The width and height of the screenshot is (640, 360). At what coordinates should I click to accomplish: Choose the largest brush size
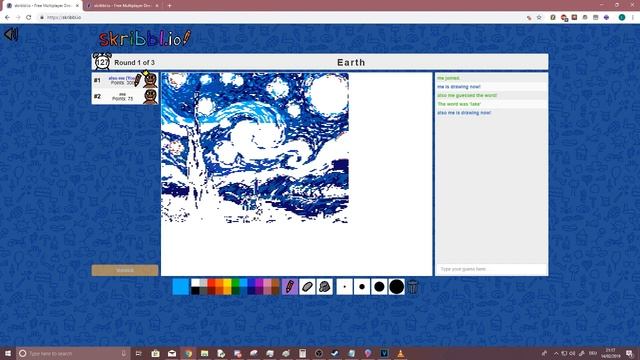point(396,287)
